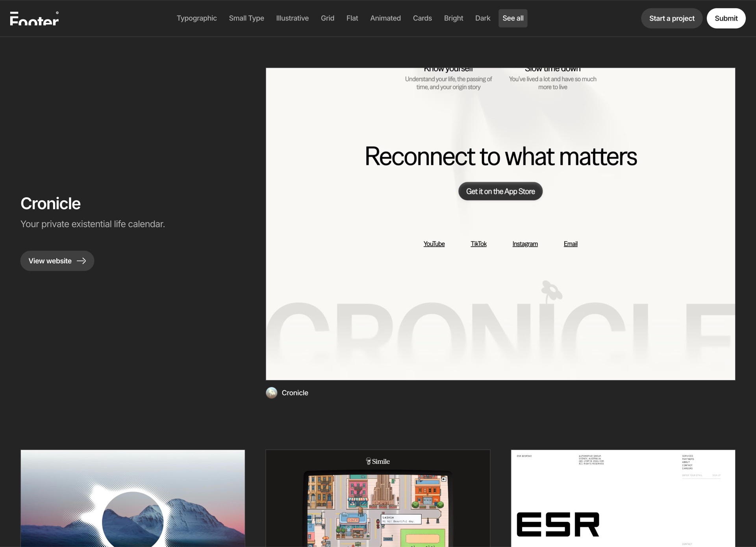
Task: Browse Animated footers
Action: (x=385, y=18)
